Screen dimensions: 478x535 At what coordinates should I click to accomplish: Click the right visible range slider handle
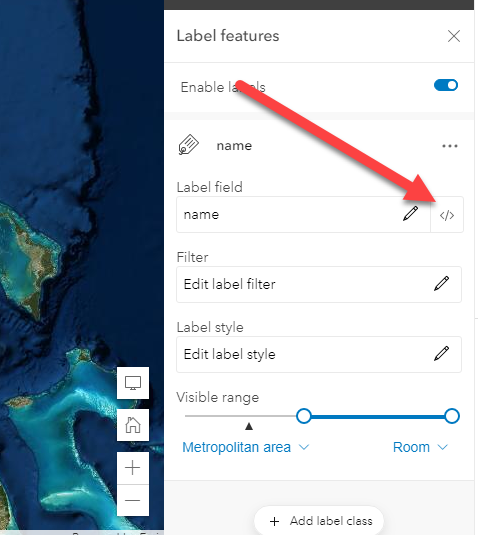pos(452,416)
